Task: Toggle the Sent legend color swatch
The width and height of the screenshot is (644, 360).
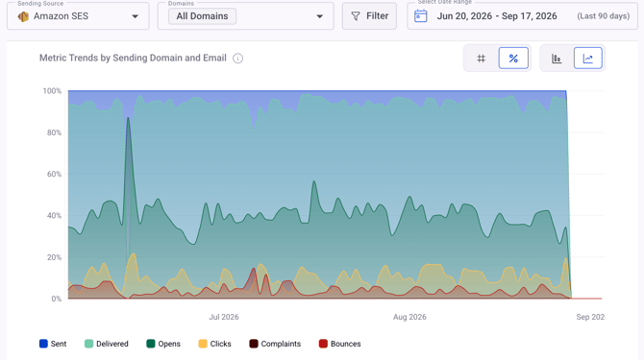Action: [43, 344]
